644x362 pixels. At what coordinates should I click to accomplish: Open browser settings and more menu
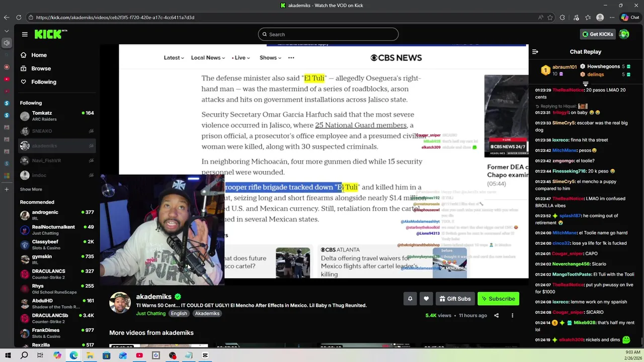coord(612,17)
